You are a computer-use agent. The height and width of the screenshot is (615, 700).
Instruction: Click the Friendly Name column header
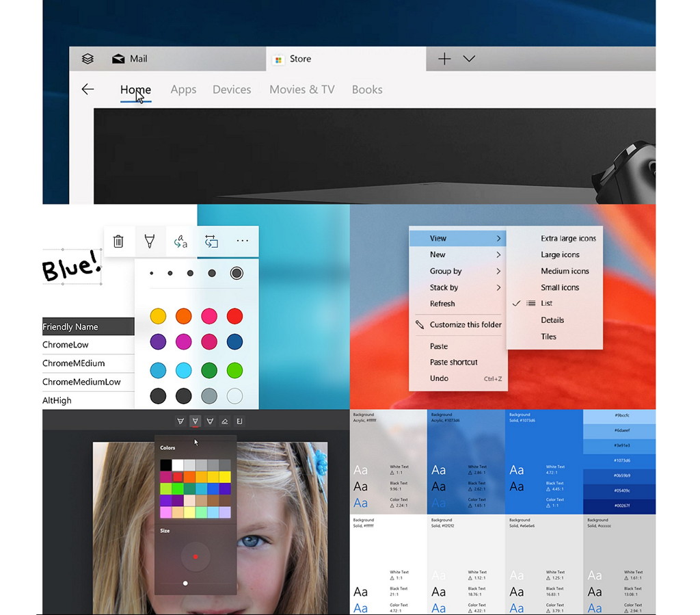click(88, 326)
